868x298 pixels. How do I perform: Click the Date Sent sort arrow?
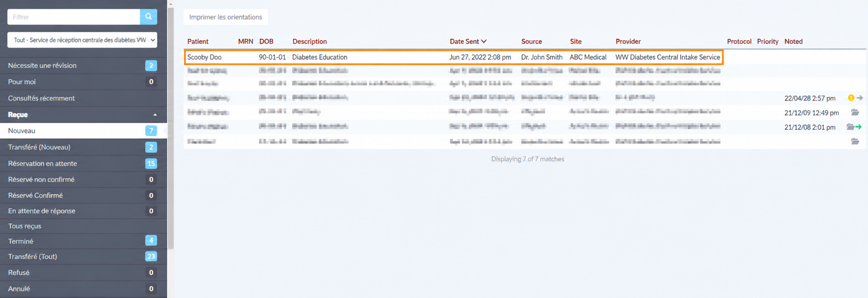pyautogui.click(x=484, y=41)
